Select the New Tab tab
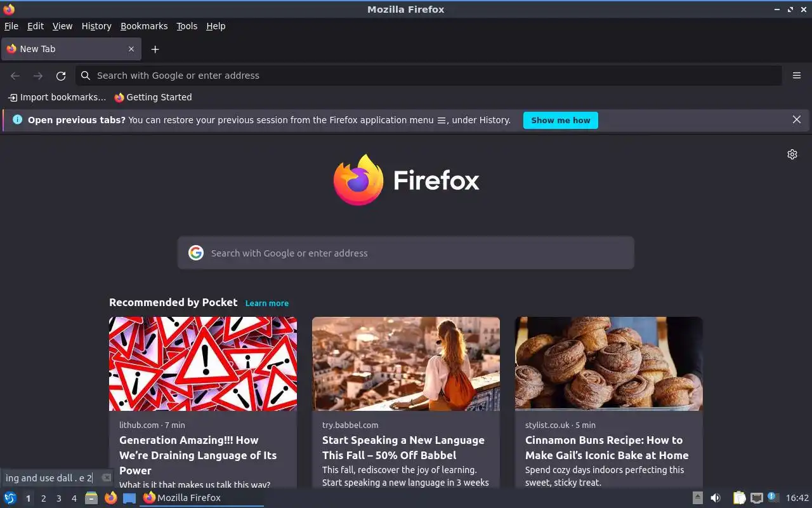 click(x=70, y=49)
